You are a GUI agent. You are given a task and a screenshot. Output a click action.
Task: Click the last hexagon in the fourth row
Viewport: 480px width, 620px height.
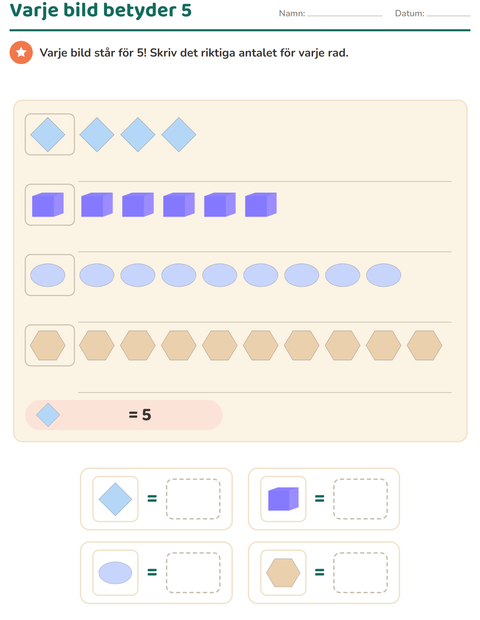pos(424,345)
